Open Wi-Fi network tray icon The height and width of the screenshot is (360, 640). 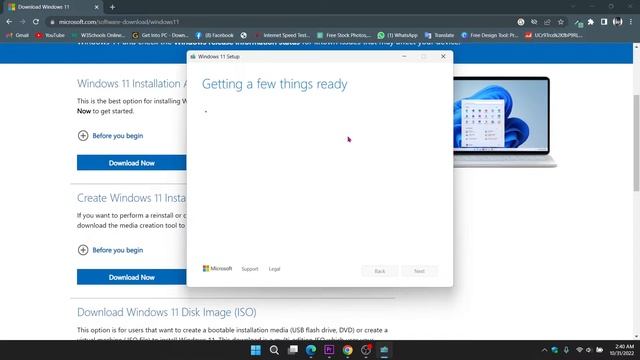coord(579,350)
